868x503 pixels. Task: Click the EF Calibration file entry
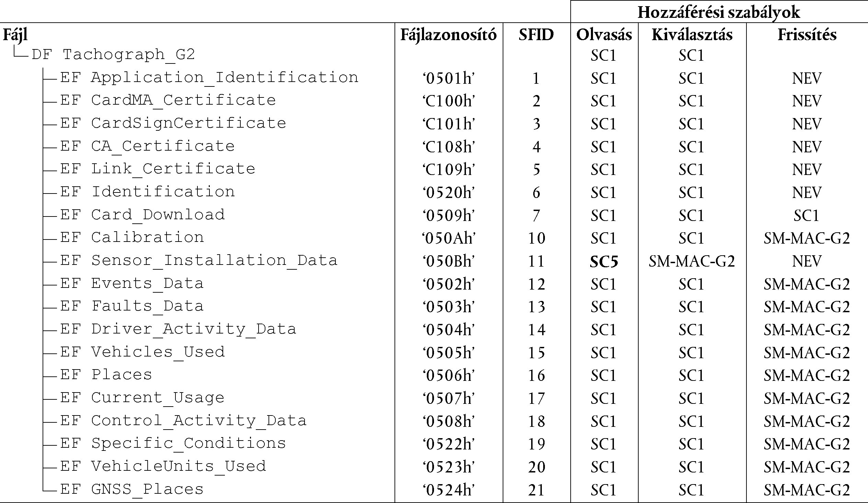(x=132, y=237)
